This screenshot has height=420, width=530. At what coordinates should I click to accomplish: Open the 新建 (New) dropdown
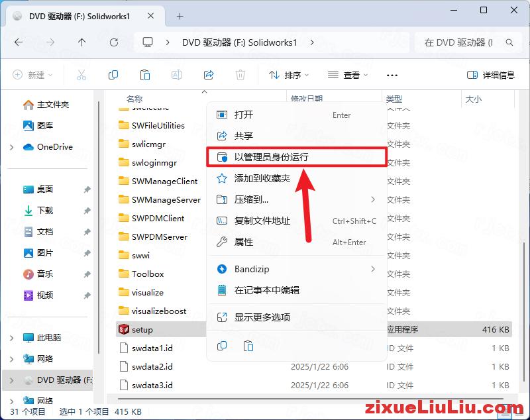[x=32, y=75]
